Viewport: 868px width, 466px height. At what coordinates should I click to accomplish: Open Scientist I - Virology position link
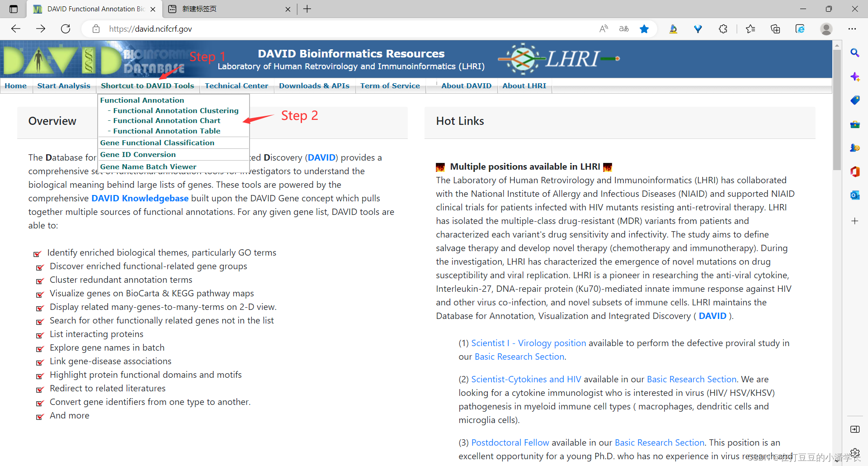point(528,343)
